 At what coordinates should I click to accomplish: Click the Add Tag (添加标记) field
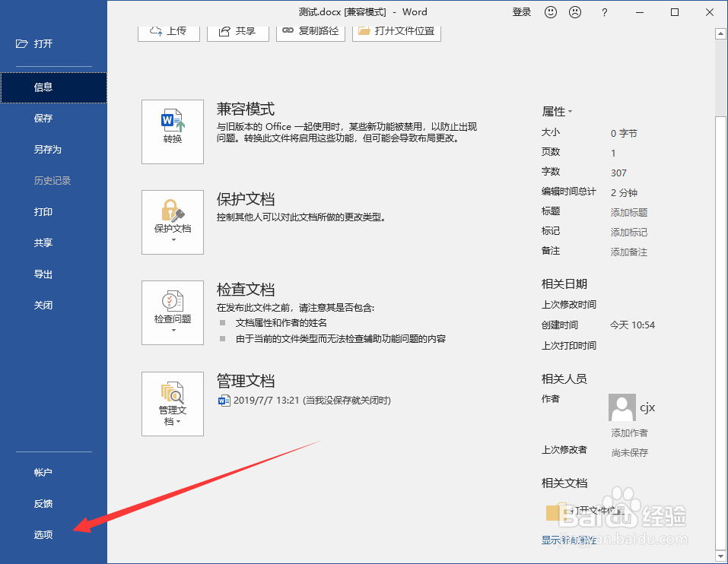tap(629, 233)
